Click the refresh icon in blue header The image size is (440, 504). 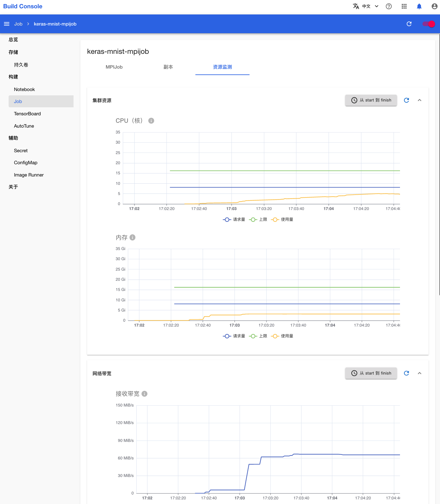409,24
